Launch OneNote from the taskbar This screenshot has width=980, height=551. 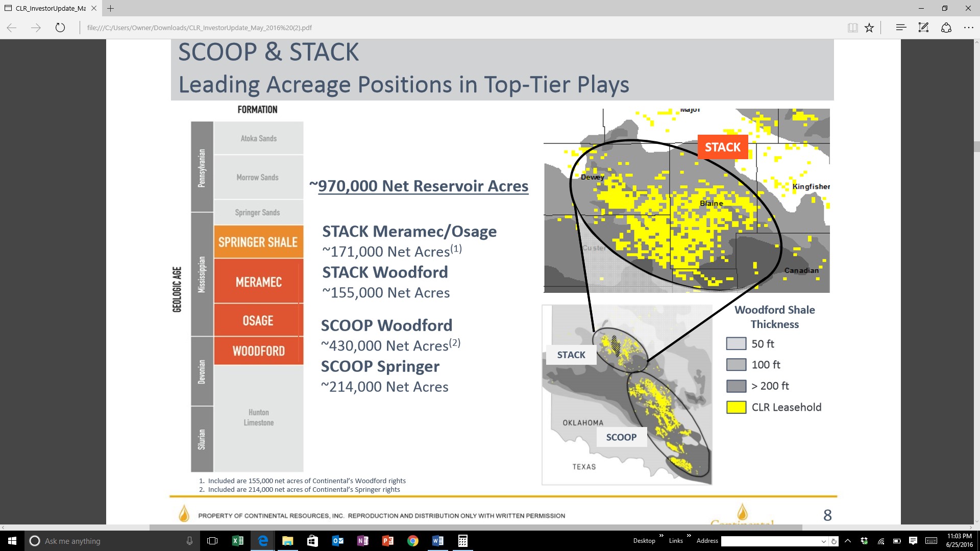(362, 541)
